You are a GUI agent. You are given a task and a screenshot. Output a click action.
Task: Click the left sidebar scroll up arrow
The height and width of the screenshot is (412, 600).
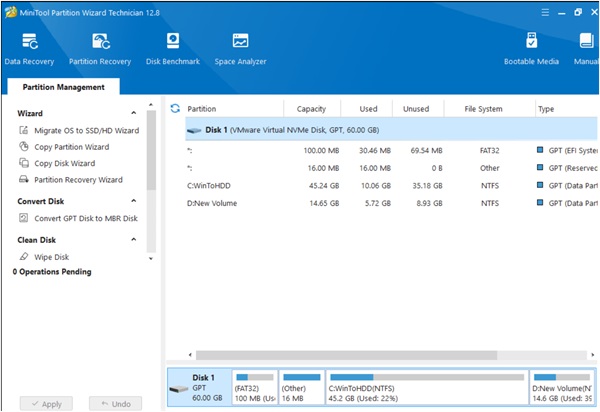coord(151,104)
